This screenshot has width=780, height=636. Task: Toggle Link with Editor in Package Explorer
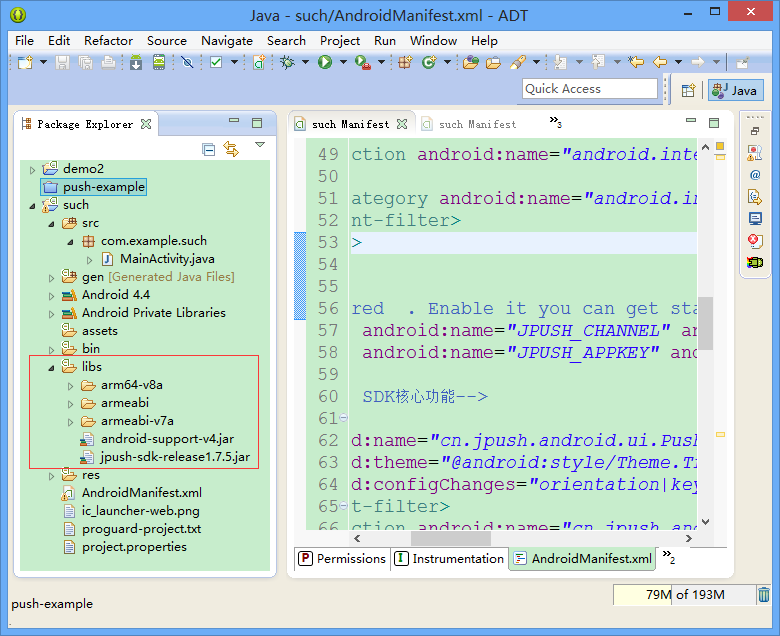click(231, 149)
